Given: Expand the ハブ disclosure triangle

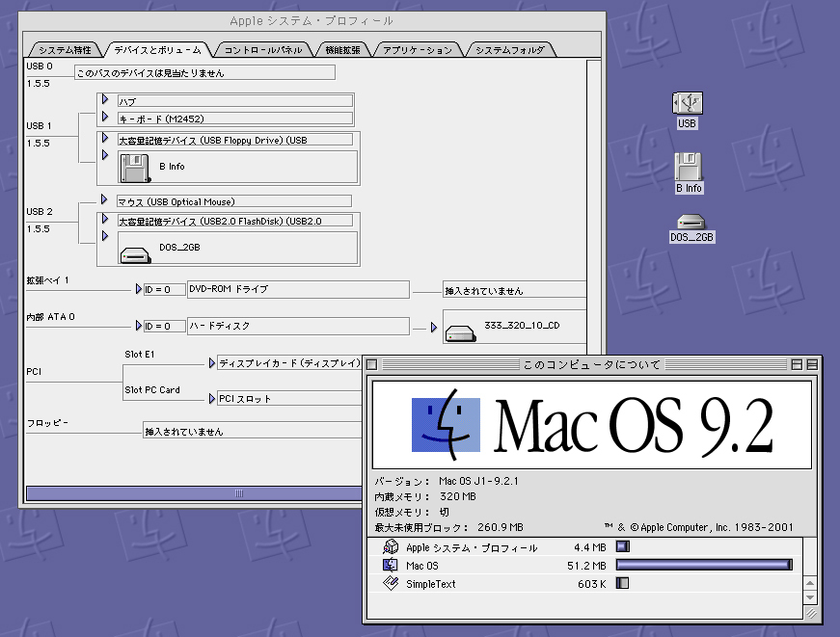Looking at the screenshot, I should pyautogui.click(x=105, y=99).
